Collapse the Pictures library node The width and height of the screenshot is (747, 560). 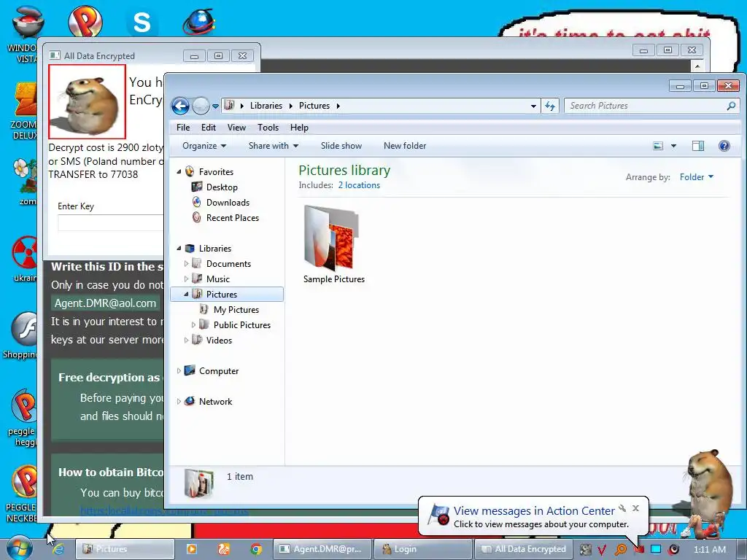[186, 295]
